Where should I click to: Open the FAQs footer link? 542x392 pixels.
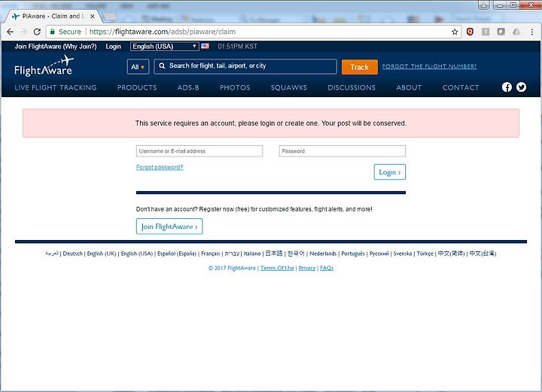coord(327,268)
